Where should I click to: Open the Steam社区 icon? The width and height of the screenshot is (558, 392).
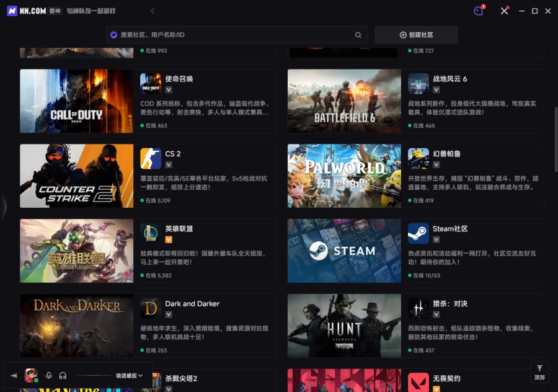[418, 234]
